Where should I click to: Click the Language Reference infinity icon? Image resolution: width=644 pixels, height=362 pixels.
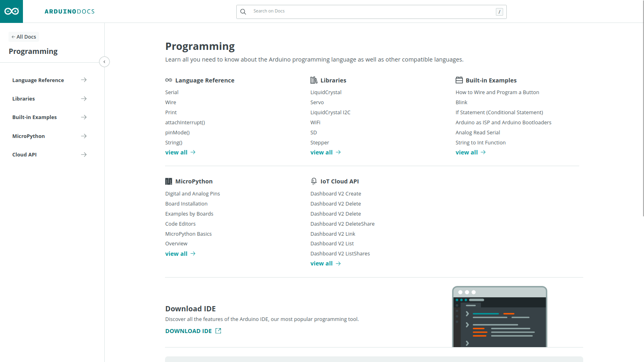point(169,80)
